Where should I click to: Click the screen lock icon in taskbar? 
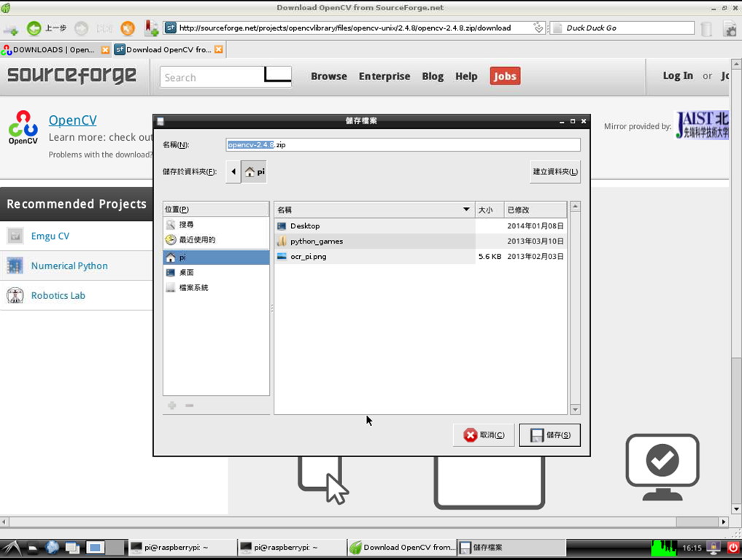(x=713, y=548)
